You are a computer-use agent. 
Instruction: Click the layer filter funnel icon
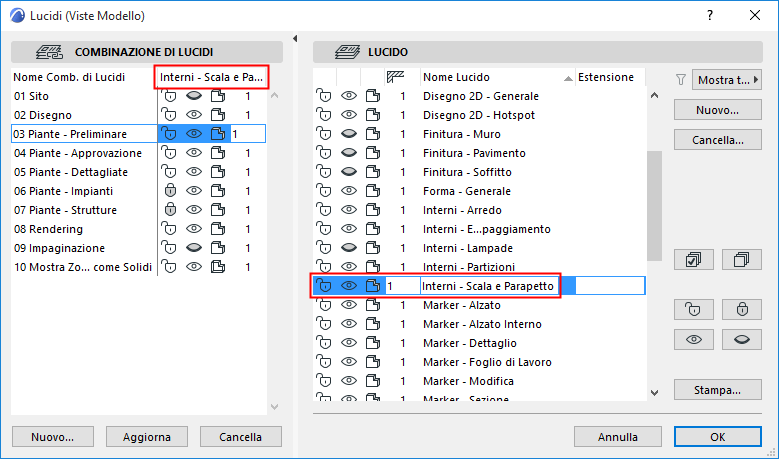coord(680,79)
